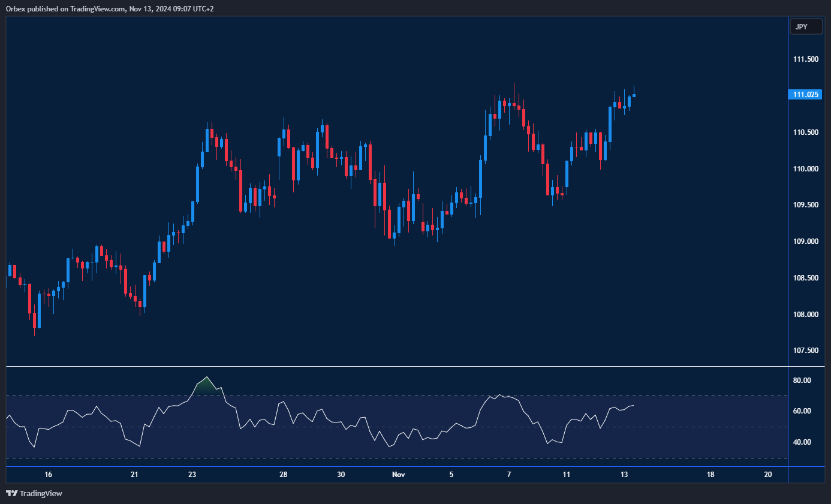
Task: Click the 109.000 price scale label
Action: click(805, 242)
